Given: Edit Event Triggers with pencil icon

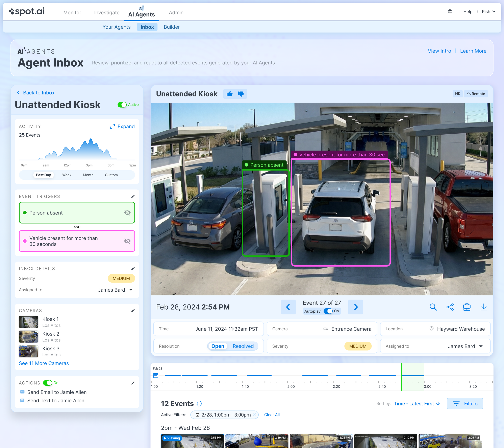Looking at the screenshot, I should click(133, 196).
